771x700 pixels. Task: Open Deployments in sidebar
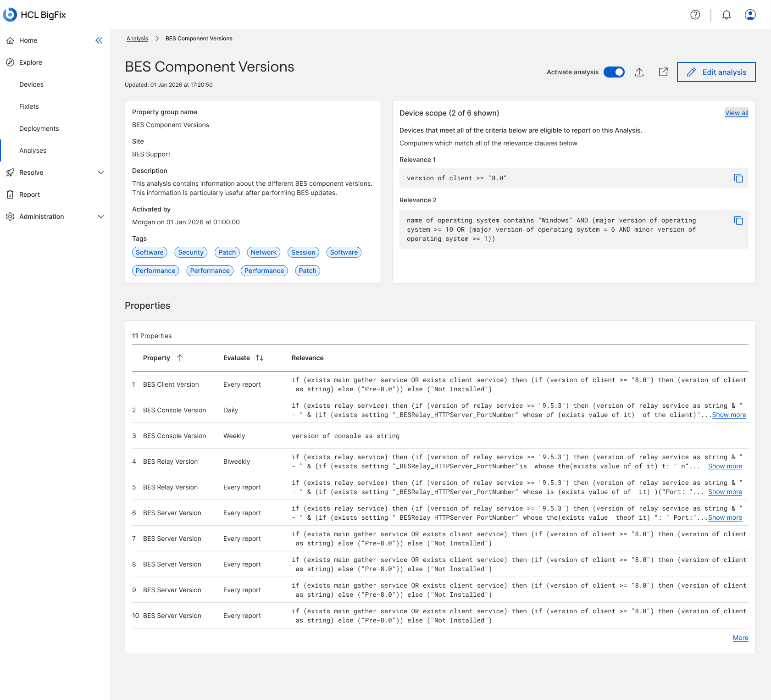(39, 128)
